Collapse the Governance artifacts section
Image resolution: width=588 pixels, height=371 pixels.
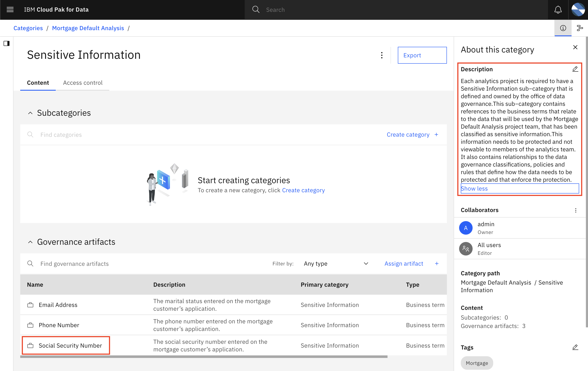click(x=30, y=242)
